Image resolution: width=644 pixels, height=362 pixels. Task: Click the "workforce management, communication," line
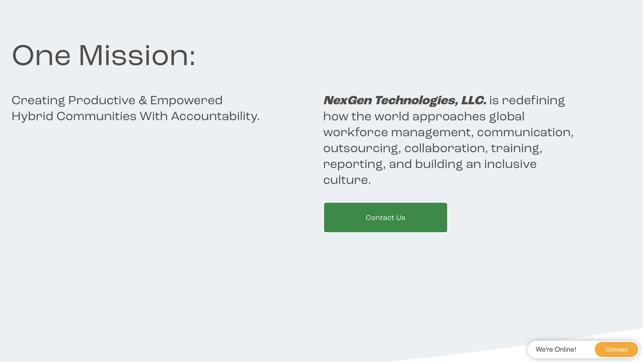448,133
